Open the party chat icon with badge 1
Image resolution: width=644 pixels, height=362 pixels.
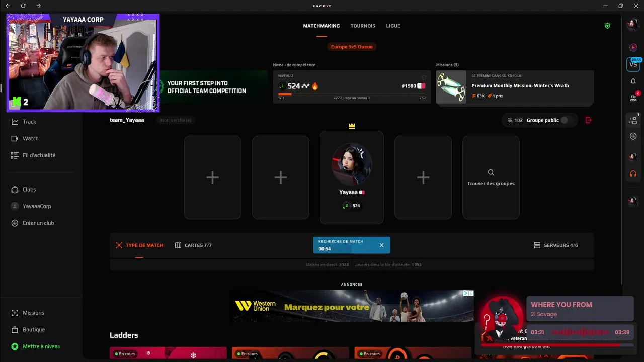[633, 120]
